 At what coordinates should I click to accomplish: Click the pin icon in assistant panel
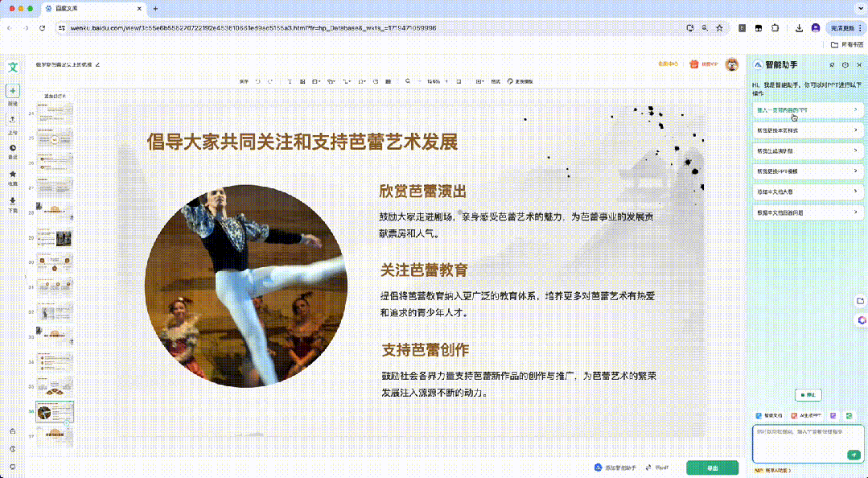tap(832, 65)
